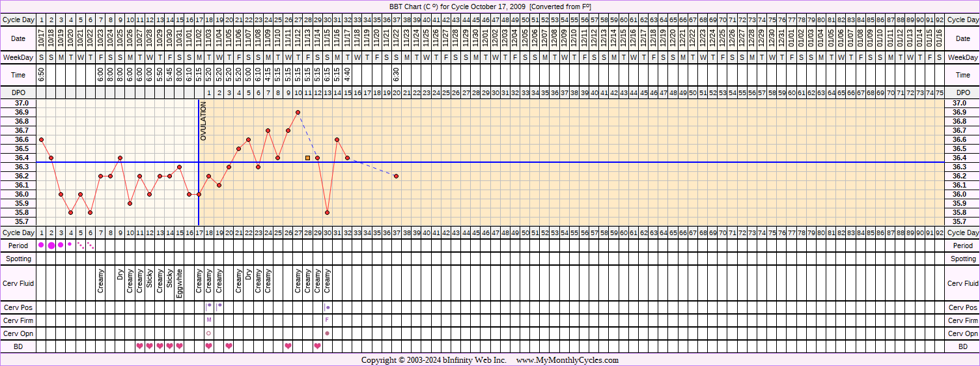Select the BD heart on cycle day 29
Viewport: 980px width, 366px height.
[317, 346]
